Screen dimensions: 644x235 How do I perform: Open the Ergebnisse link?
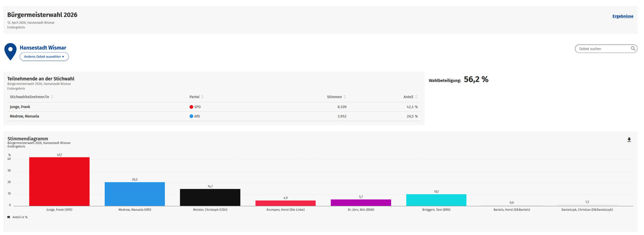(x=623, y=16)
